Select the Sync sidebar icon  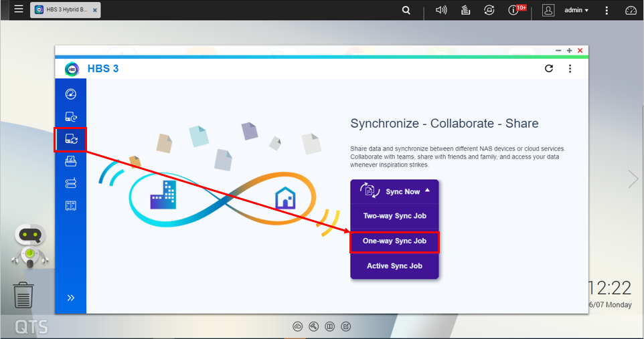coord(70,139)
